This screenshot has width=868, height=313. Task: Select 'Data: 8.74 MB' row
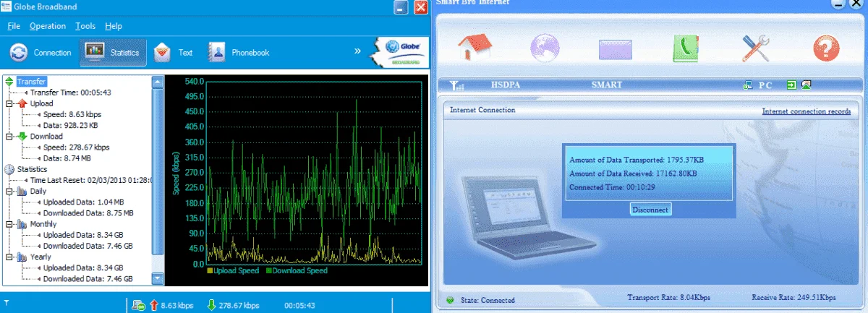pyautogui.click(x=67, y=158)
